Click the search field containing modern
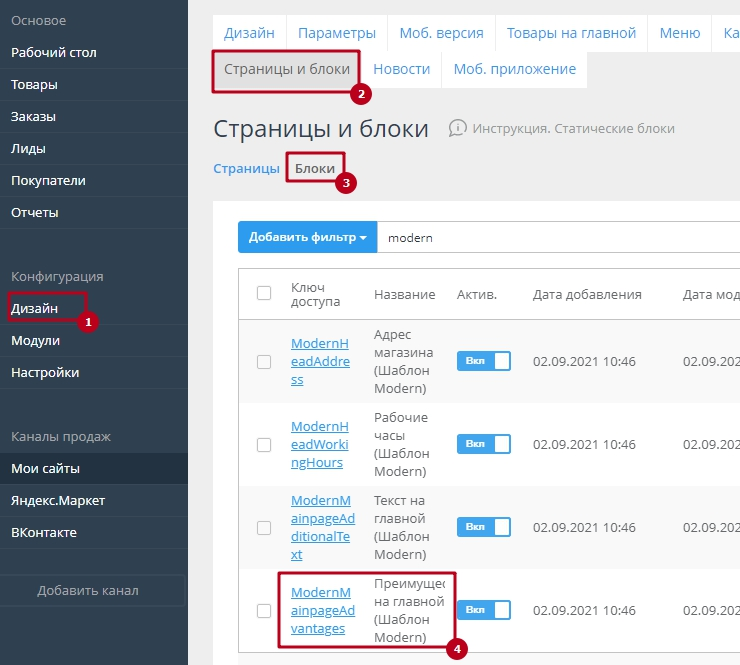 click(550, 238)
